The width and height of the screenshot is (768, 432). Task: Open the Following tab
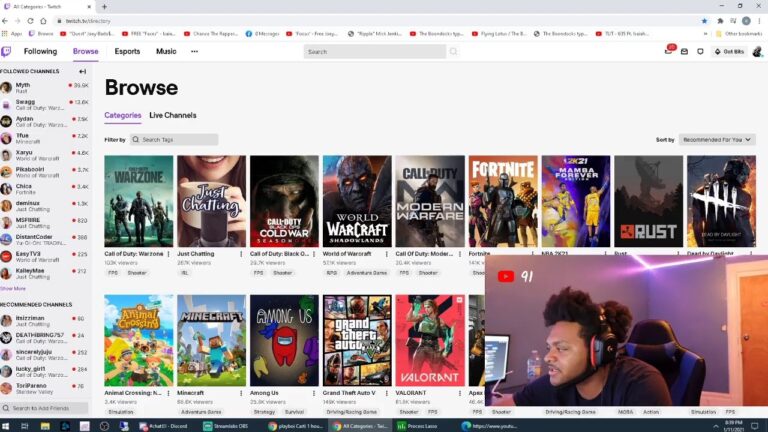point(40,51)
